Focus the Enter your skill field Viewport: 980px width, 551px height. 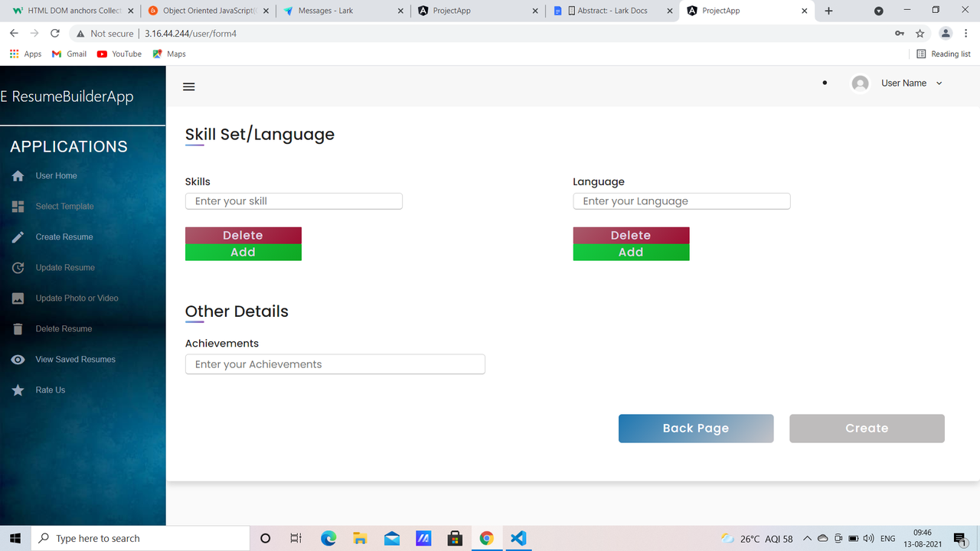[294, 201]
